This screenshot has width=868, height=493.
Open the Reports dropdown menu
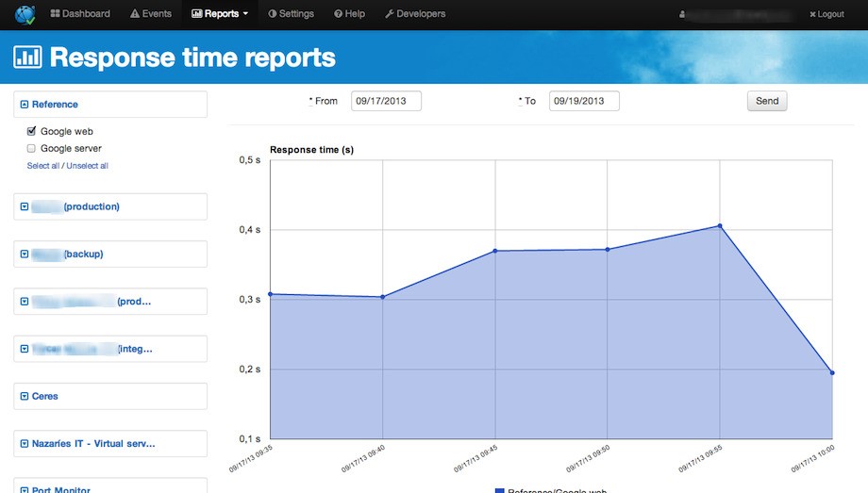click(x=220, y=14)
